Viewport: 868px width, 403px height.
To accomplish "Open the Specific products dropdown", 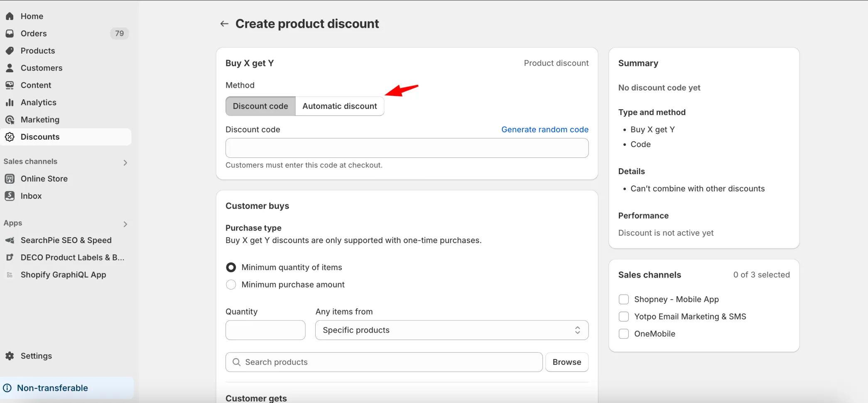I will tap(452, 330).
